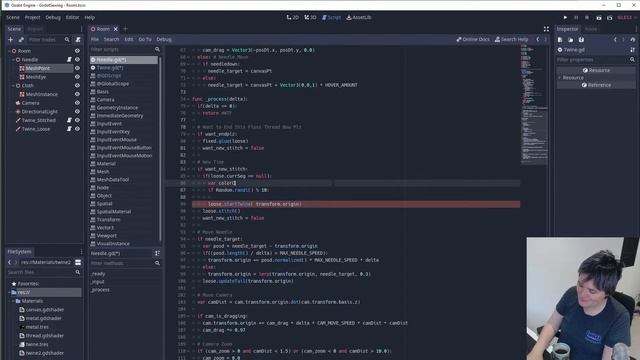This screenshot has height=360, width=640.
Task: Play the edited scene
Action: click(598, 18)
